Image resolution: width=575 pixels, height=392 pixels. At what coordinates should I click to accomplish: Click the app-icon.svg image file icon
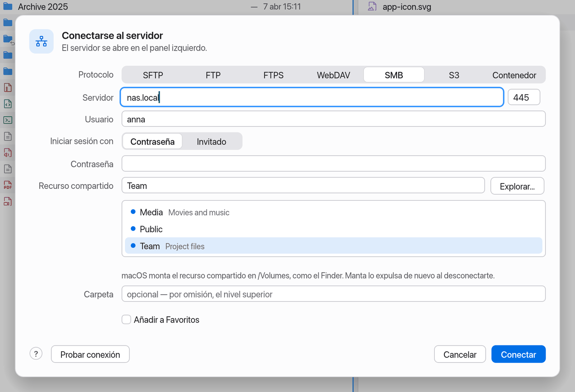(372, 6)
